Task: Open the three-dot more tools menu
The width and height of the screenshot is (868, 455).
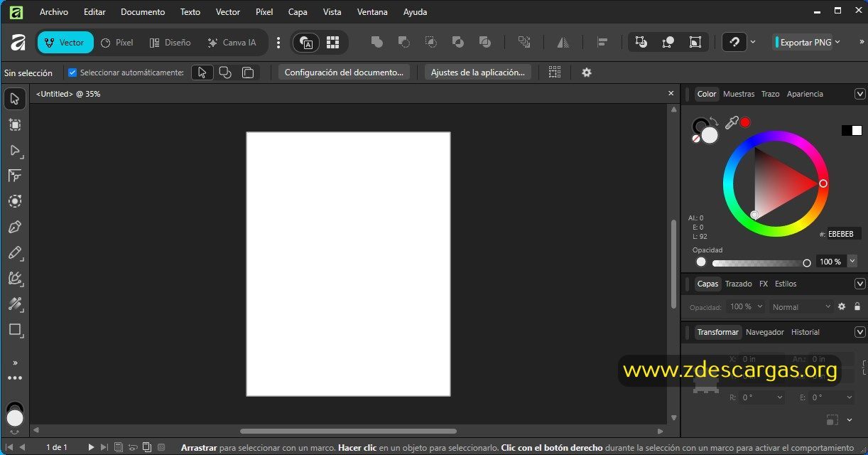Action: pyautogui.click(x=15, y=378)
